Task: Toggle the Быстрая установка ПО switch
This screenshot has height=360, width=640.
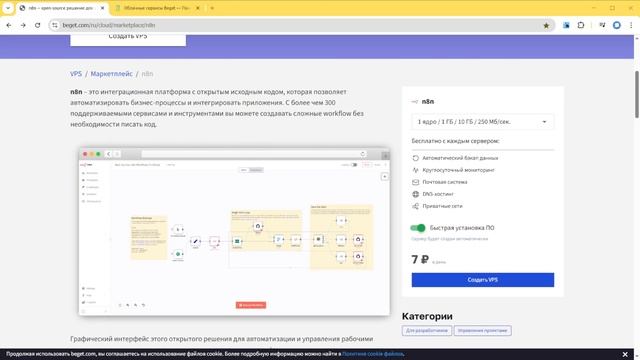Action: click(x=418, y=228)
